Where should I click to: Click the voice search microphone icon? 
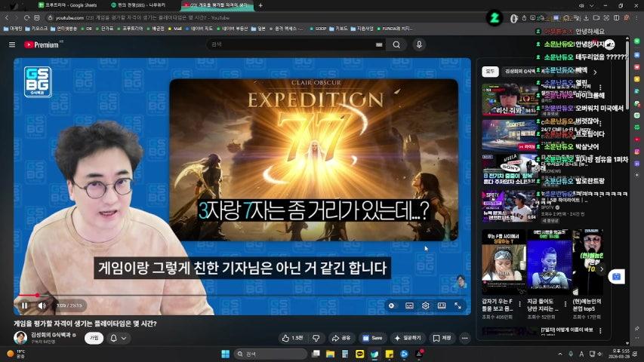419,44
